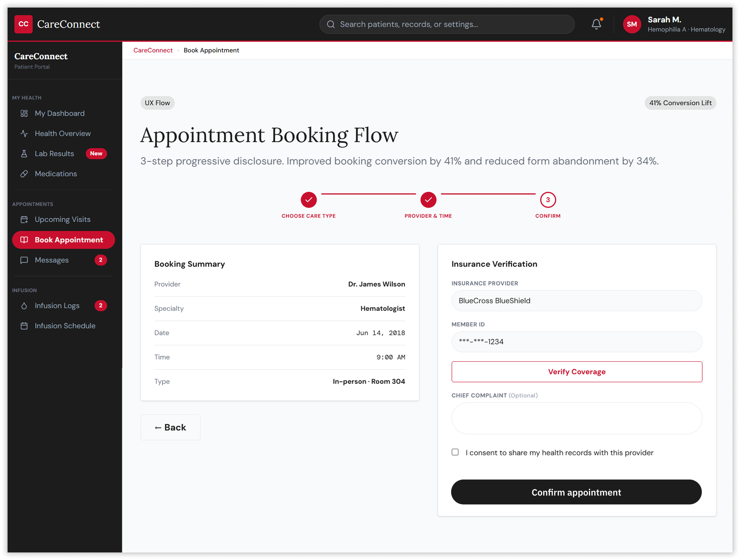Click the notification bell icon
740x560 pixels.
pos(596,24)
